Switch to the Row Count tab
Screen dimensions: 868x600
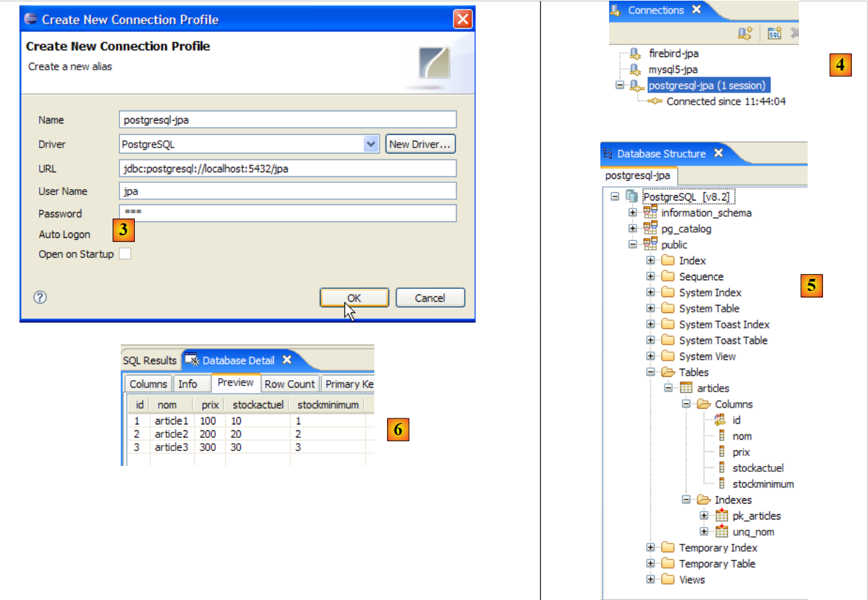click(x=289, y=384)
